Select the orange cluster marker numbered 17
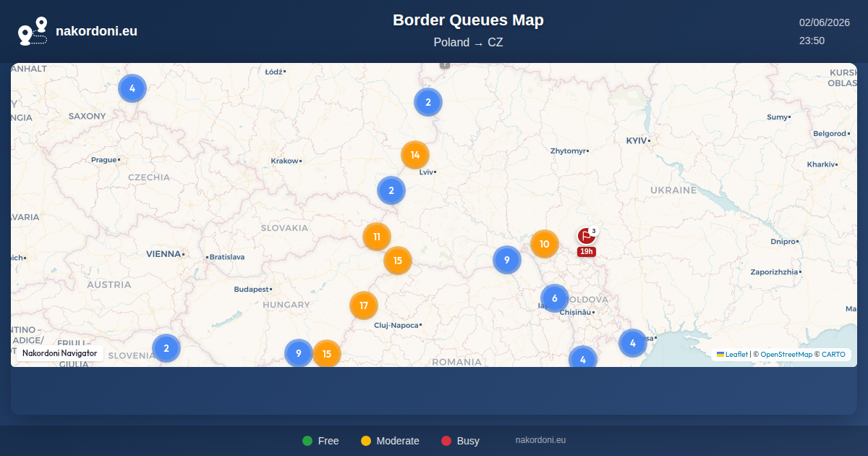The image size is (868, 456). pyautogui.click(x=364, y=305)
